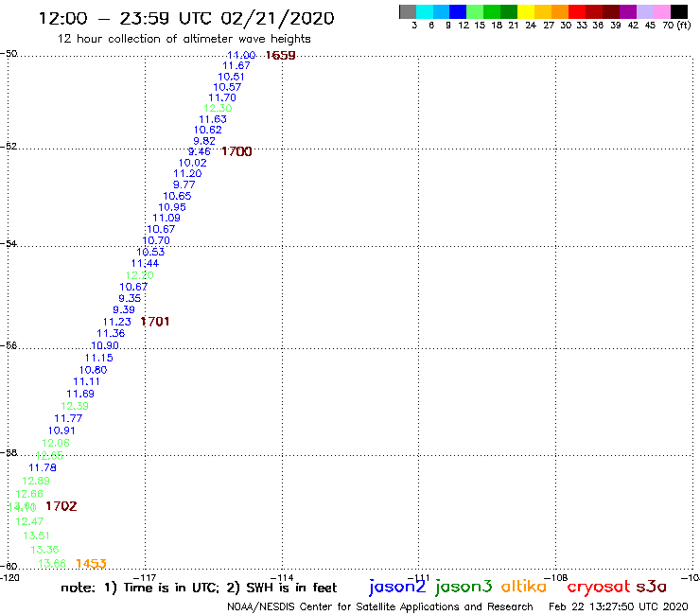Click the NOAA/NESDIS credit line
This screenshot has width=700, height=615.
pyautogui.click(x=380, y=606)
